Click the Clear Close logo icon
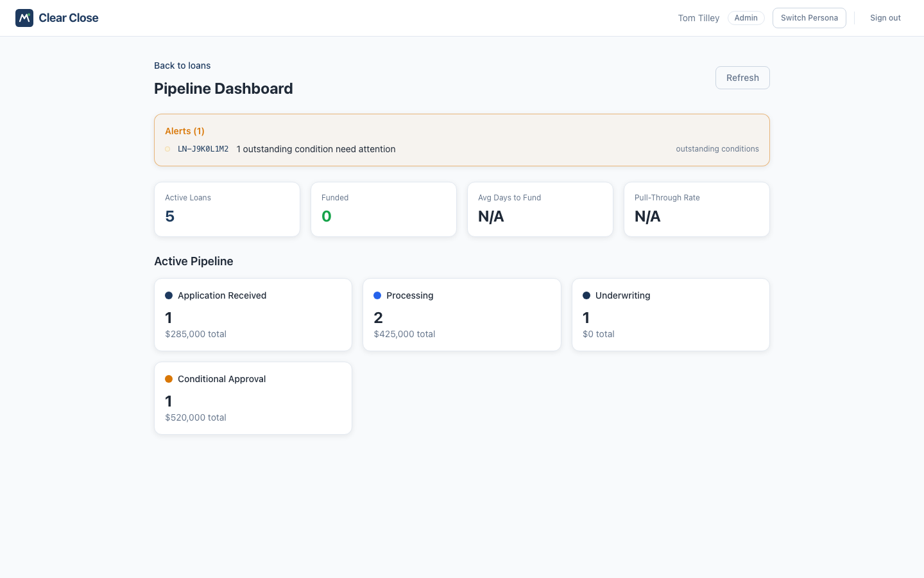 pos(24,18)
